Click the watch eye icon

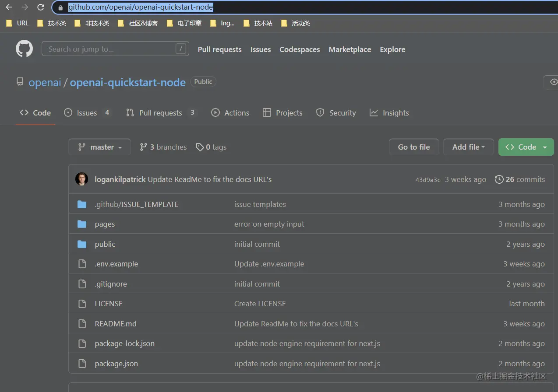tap(554, 82)
